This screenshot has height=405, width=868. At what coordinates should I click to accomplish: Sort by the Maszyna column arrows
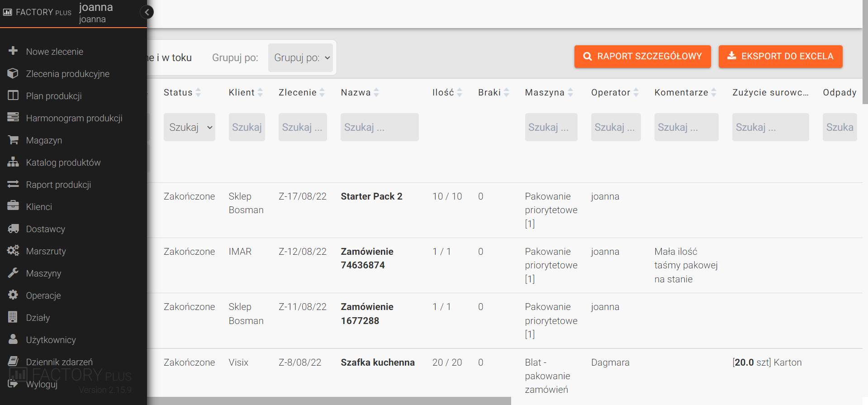click(570, 92)
